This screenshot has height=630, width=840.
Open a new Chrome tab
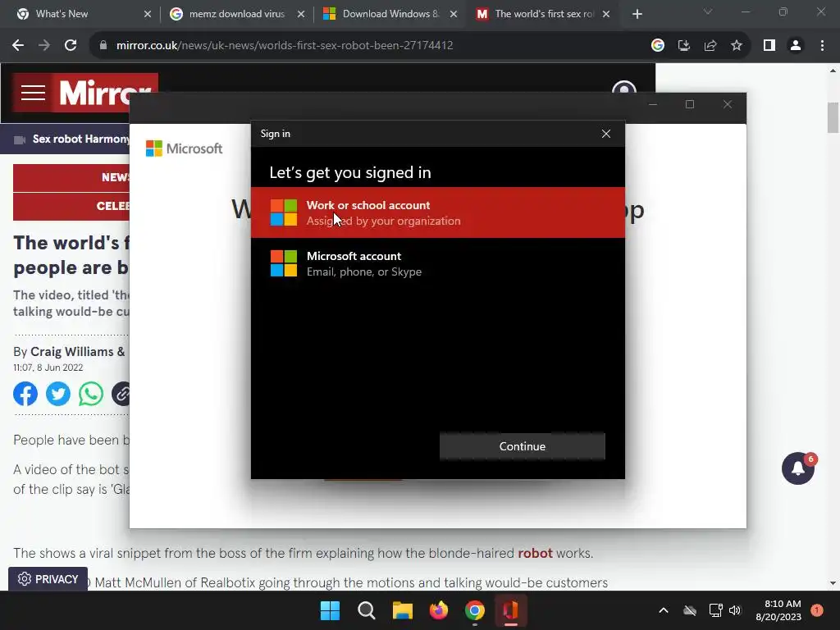click(x=637, y=15)
